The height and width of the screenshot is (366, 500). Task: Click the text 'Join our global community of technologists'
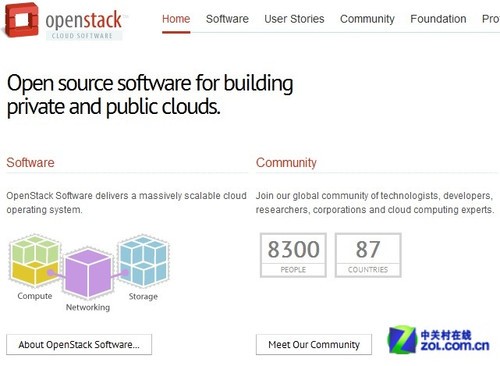click(347, 196)
